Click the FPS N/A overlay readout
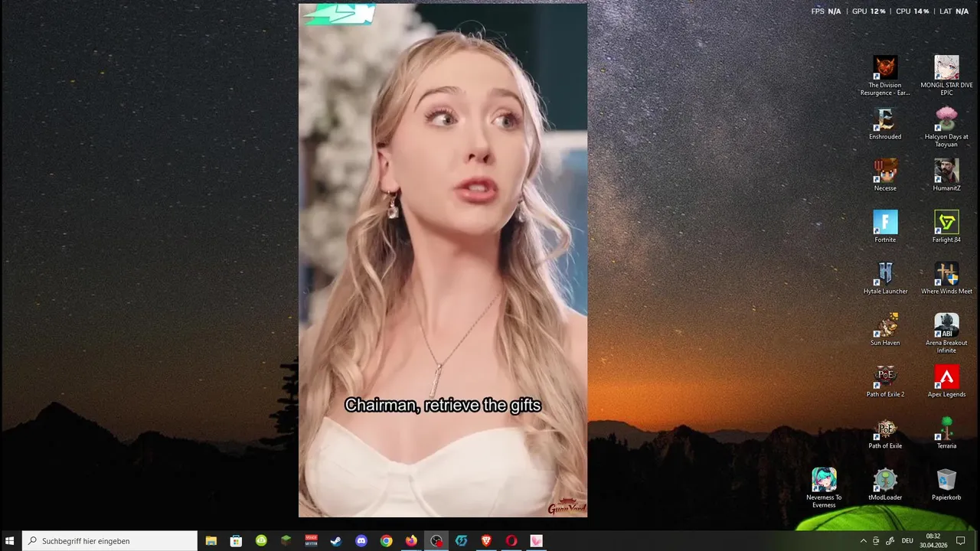The width and height of the screenshot is (980, 551). [x=826, y=11]
